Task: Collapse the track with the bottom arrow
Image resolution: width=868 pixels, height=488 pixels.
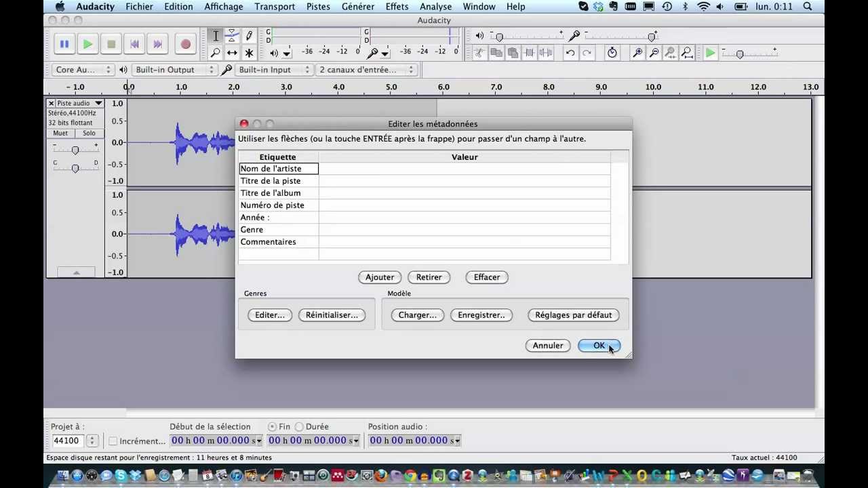Action: [x=76, y=272]
